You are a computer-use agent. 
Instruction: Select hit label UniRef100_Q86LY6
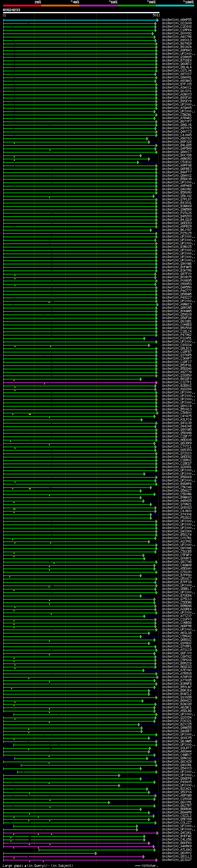click(x=177, y=125)
